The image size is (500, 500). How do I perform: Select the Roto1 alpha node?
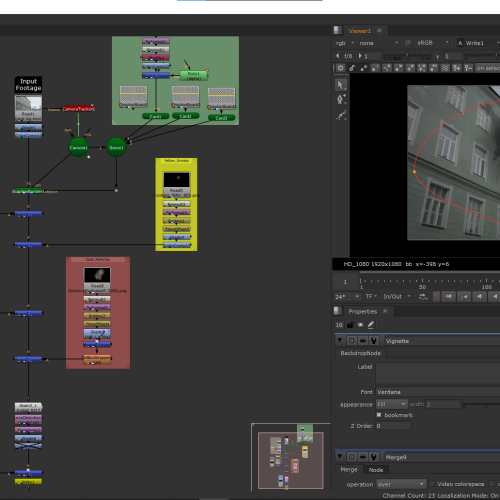[x=194, y=76]
